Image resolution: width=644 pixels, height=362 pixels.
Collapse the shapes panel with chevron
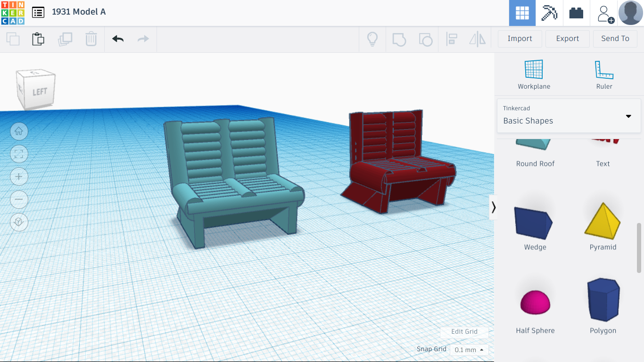(493, 207)
